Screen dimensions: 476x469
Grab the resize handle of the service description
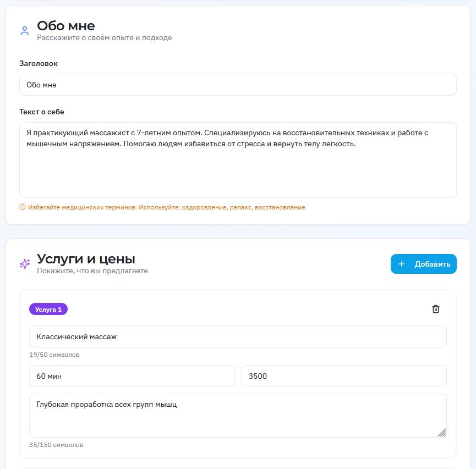[441, 432]
